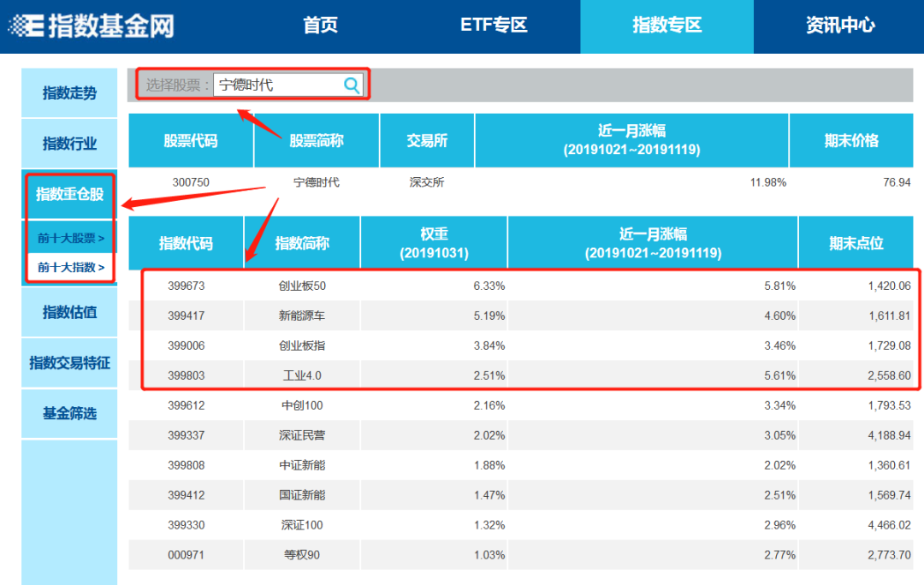924x585 pixels.
Task: Click 工业4.0 index name
Action: pyautogui.click(x=302, y=375)
